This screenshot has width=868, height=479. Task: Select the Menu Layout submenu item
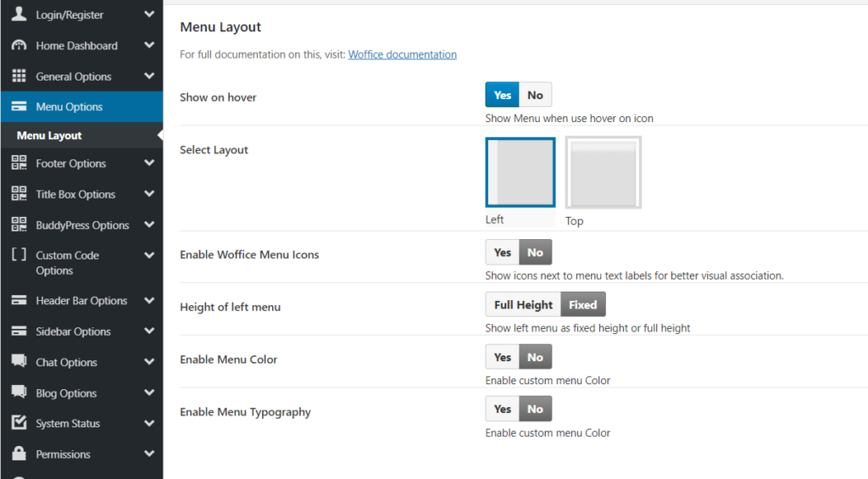click(49, 136)
